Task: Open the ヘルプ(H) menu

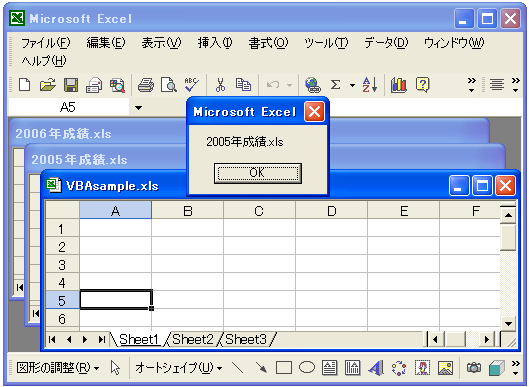Action: click(44, 61)
